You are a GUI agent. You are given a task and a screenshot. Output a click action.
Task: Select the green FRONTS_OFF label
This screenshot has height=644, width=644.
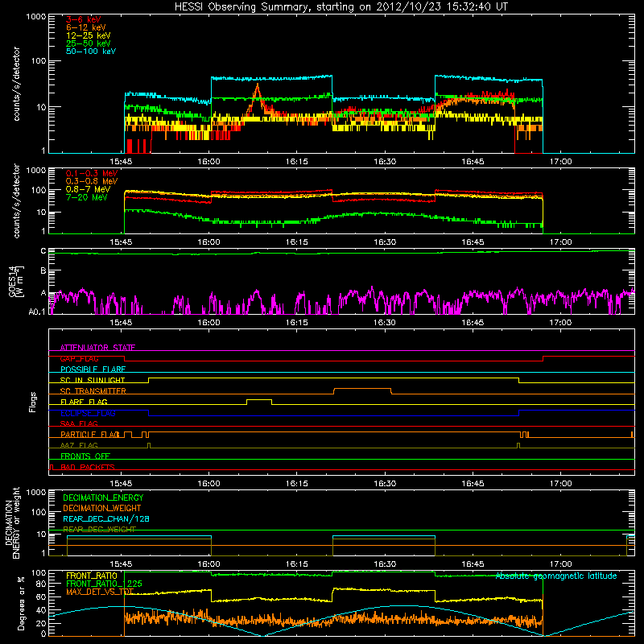[85, 456]
